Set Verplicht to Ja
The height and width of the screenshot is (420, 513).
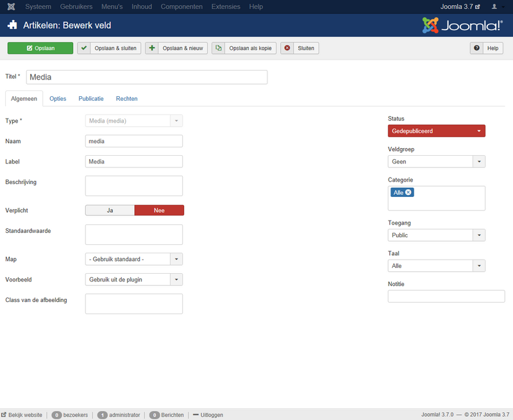pos(110,210)
